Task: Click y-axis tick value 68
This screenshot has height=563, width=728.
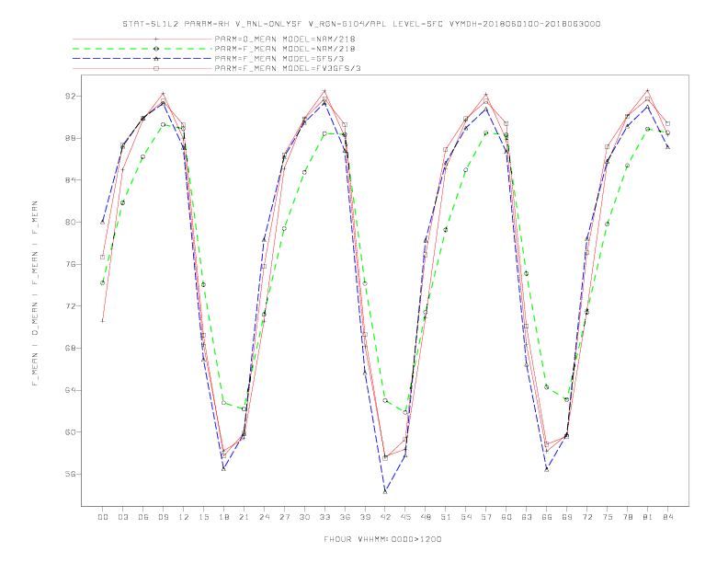Action: coord(70,348)
